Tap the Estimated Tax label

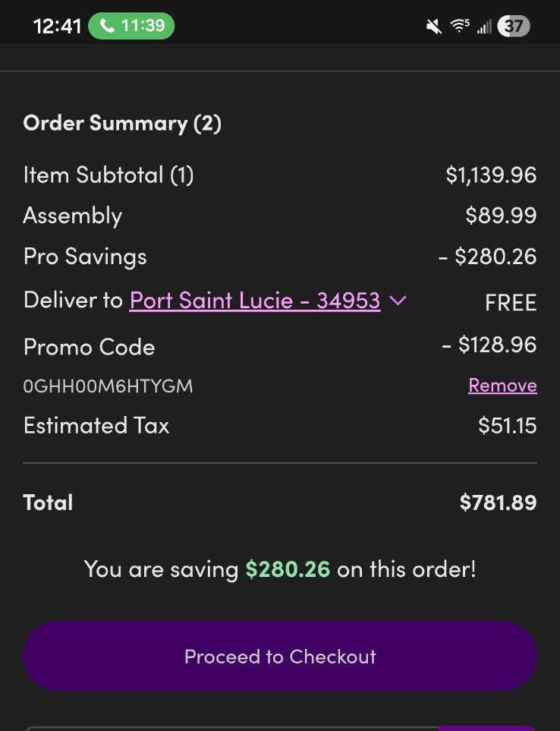click(x=96, y=425)
